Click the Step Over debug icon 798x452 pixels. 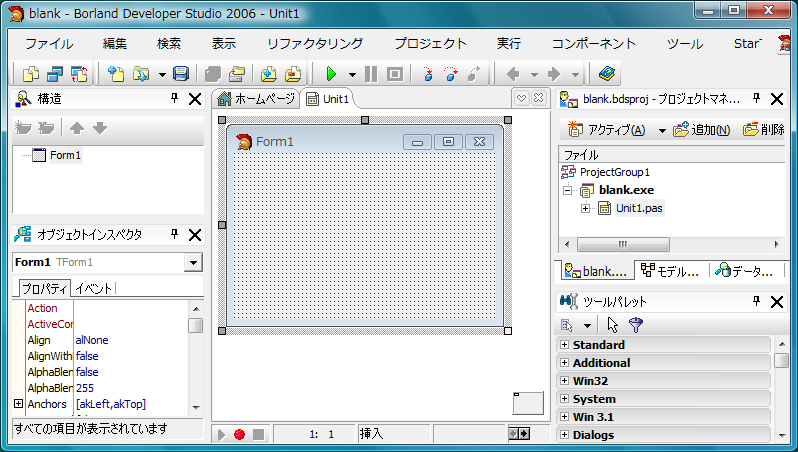(450, 74)
